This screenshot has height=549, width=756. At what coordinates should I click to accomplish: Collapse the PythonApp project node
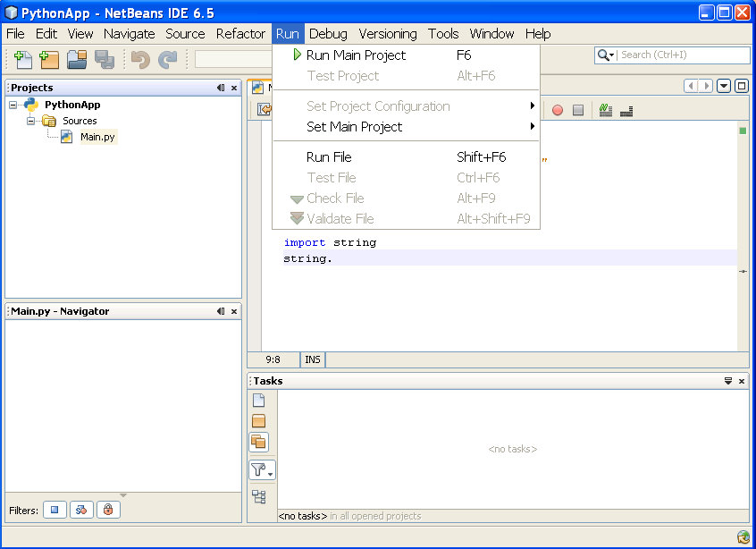tap(13, 105)
